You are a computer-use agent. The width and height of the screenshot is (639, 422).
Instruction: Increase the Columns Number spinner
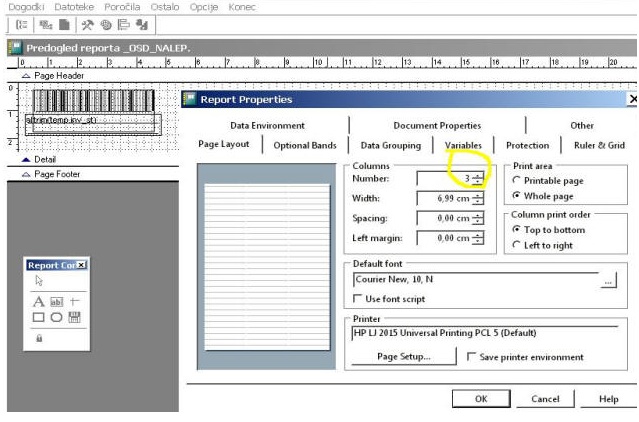click(478, 176)
